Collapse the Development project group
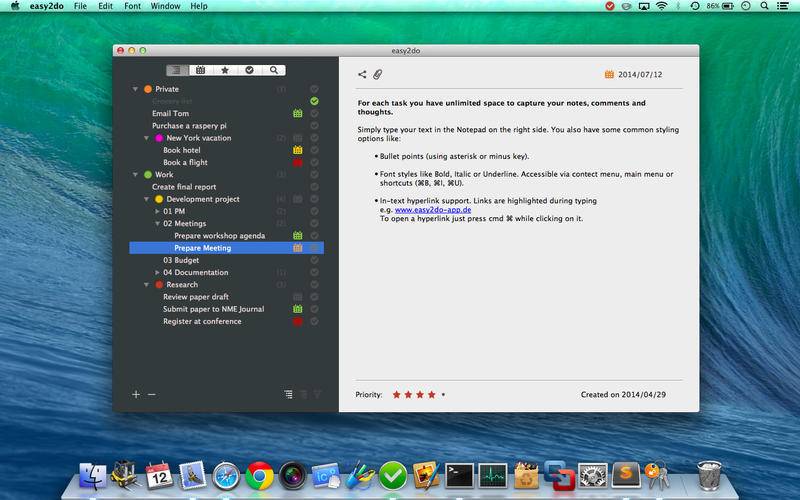The width and height of the screenshot is (800, 500). pyautogui.click(x=146, y=199)
